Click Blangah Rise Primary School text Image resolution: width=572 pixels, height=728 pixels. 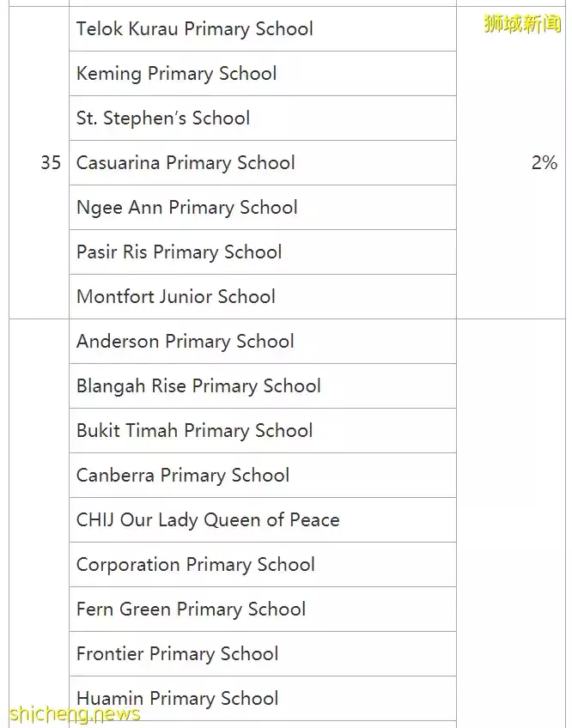pyautogui.click(x=198, y=386)
